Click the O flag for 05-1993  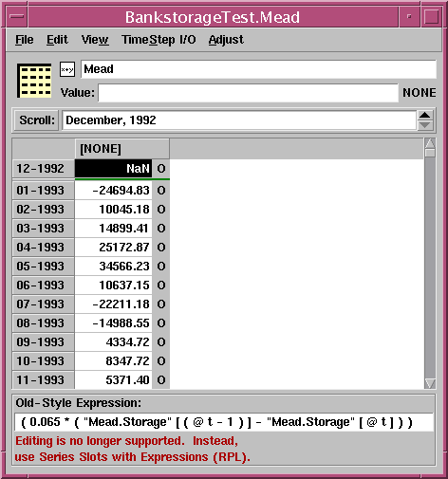[161, 267]
